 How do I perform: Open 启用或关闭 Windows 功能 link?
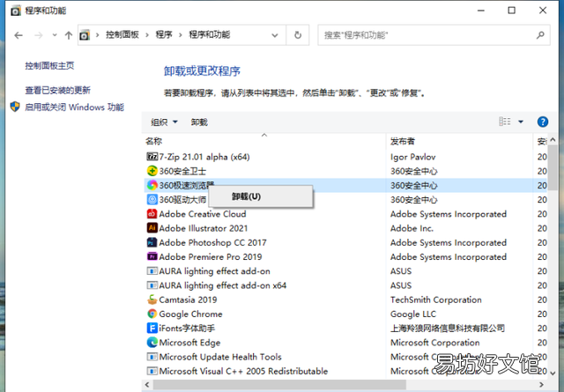[x=74, y=107]
